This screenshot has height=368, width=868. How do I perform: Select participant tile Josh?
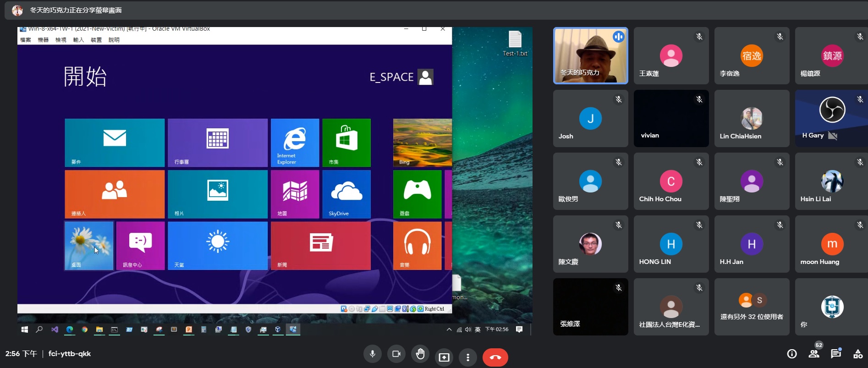tap(591, 118)
